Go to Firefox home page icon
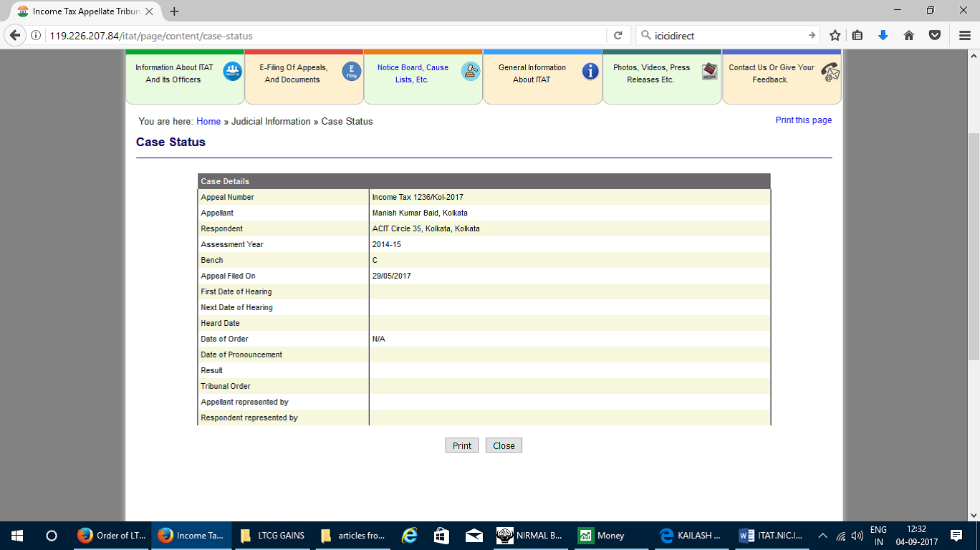980x550 pixels. [909, 36]
